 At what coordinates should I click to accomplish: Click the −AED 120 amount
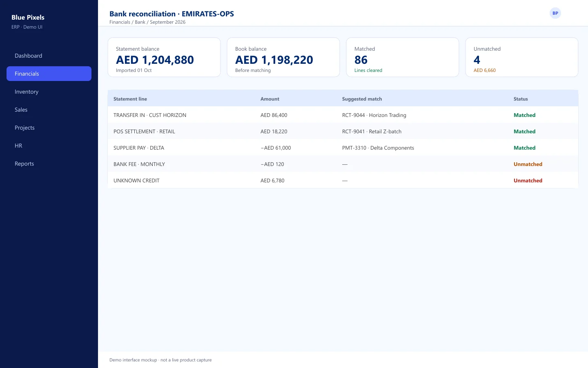272,164
